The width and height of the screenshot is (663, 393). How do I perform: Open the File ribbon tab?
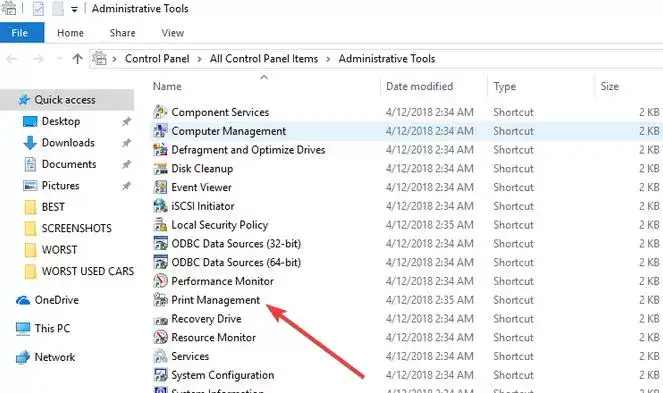[22, 33]
